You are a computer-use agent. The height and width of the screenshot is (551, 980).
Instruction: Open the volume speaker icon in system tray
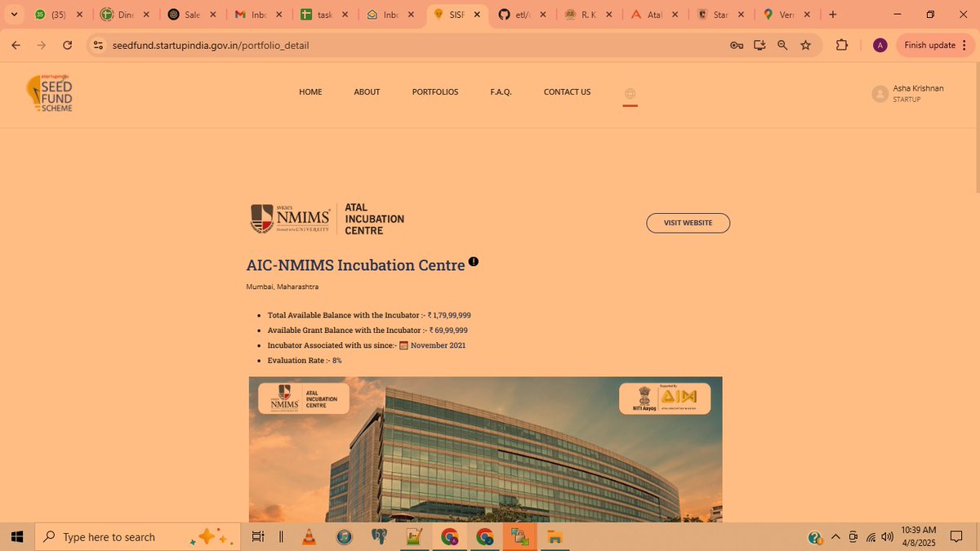[888, 537]
